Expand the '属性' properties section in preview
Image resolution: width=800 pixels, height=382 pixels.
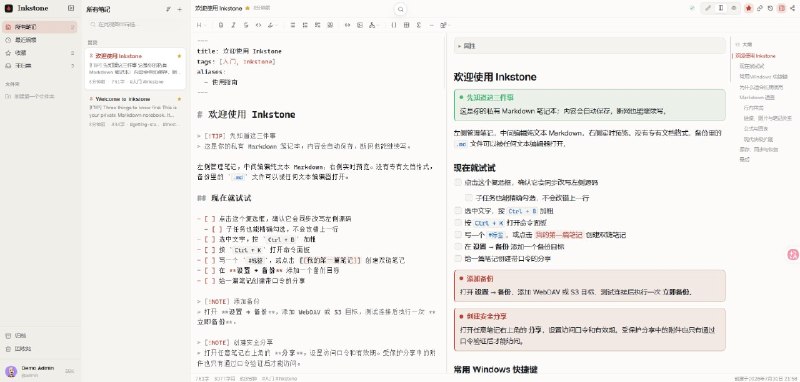(x=589, y=46)
